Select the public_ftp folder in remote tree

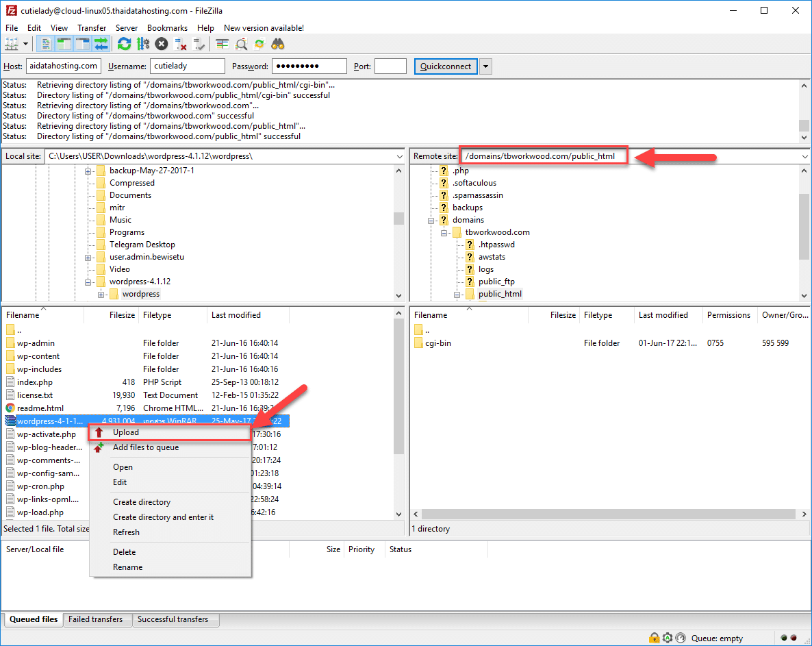[496, 282]
